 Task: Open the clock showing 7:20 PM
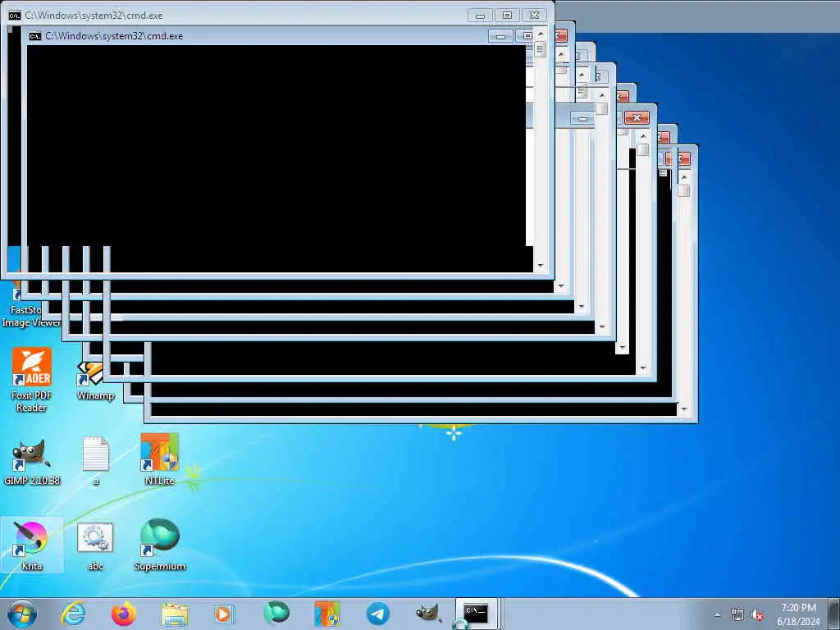[798, 614]
